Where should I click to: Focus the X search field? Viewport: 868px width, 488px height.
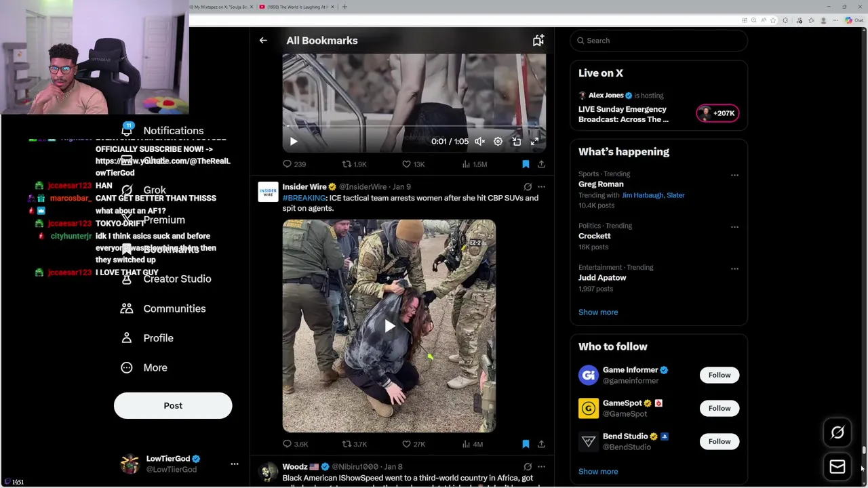[658, 41]
